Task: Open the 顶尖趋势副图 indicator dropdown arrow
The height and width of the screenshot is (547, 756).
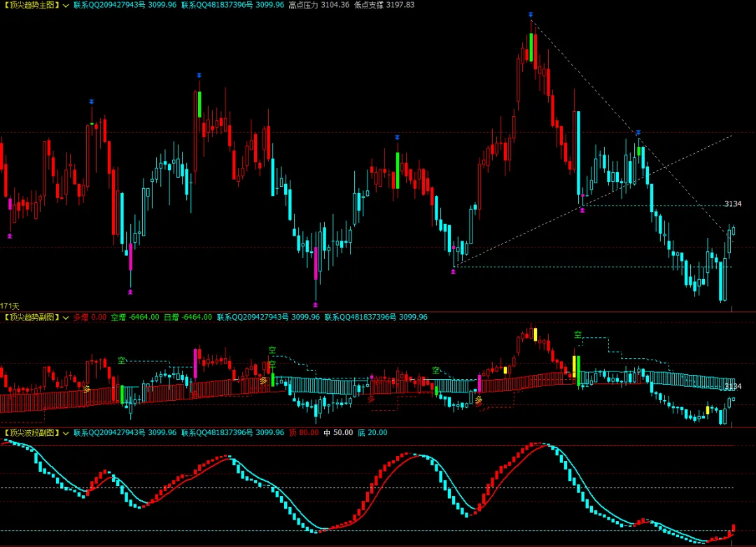Action: coord(66,318)
